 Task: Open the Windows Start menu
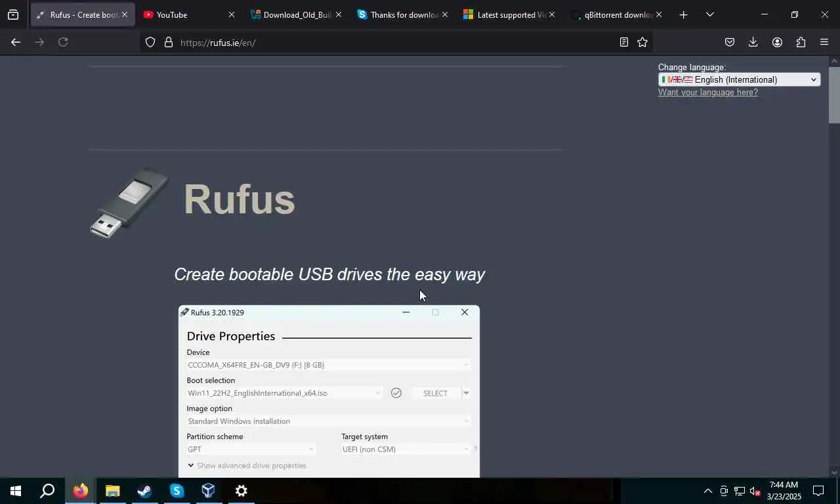(x=16, y=491)
